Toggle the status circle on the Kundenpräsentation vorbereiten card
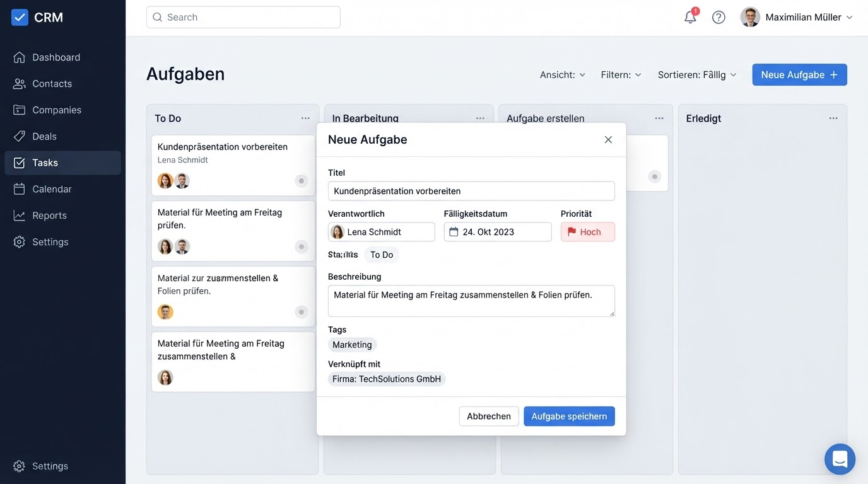 click(302, 181)
